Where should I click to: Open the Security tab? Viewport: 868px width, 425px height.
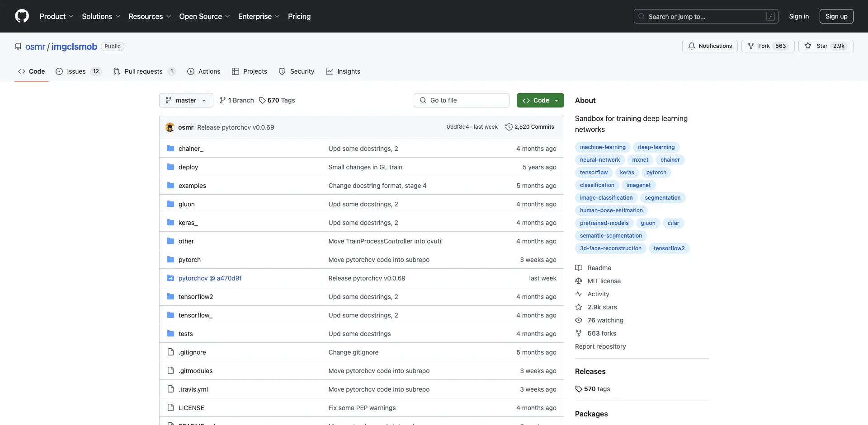296,71
